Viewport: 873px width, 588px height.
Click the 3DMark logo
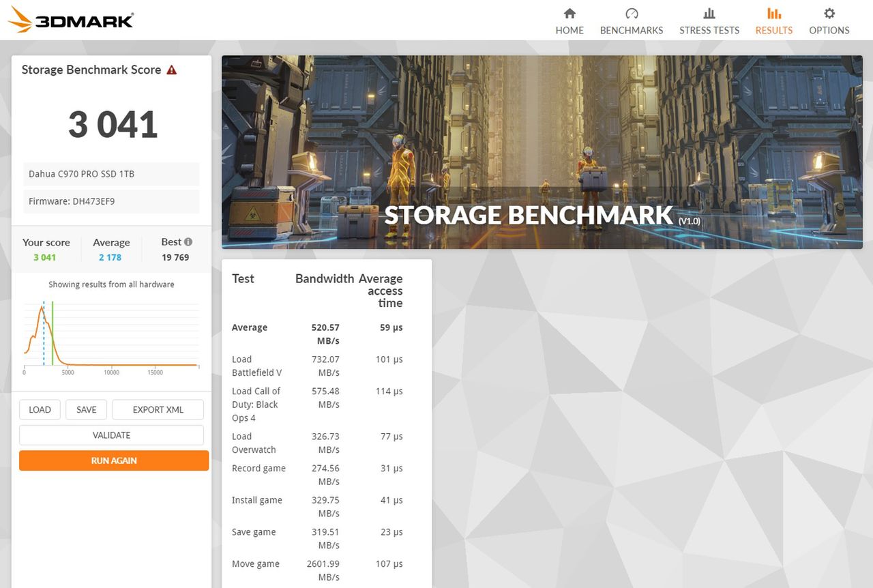(x=71, y=20)
